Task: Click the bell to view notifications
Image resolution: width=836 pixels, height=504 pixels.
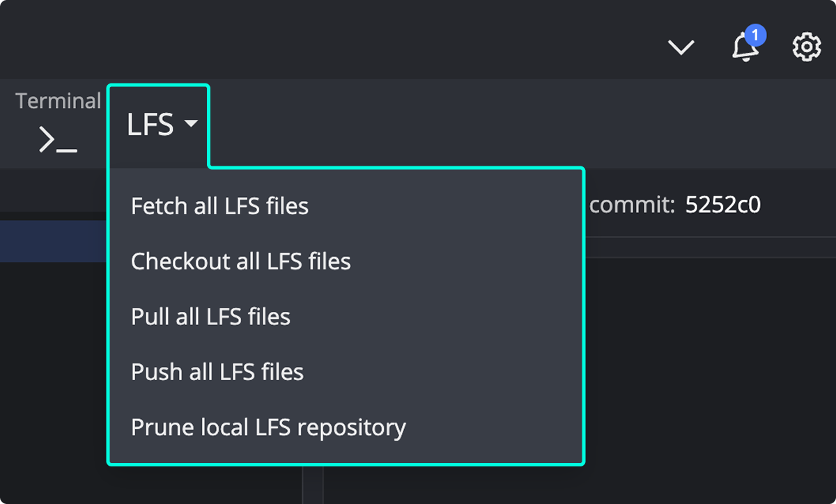Action: [x=744, y=48]
